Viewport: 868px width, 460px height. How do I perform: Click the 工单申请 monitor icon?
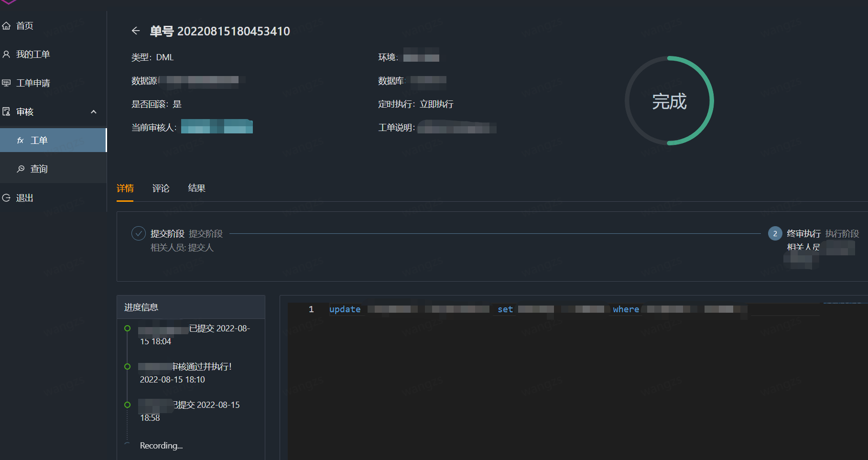(6, 83)
